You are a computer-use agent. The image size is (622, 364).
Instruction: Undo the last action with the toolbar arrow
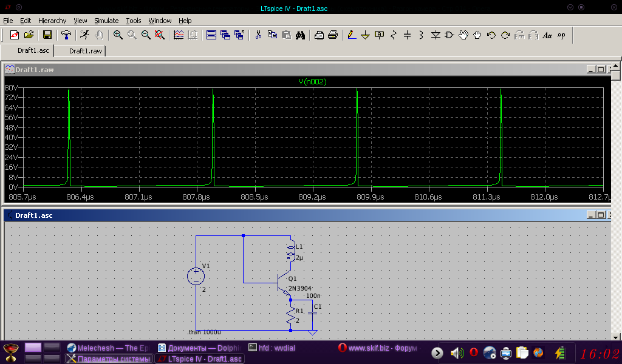coord(491,35)
